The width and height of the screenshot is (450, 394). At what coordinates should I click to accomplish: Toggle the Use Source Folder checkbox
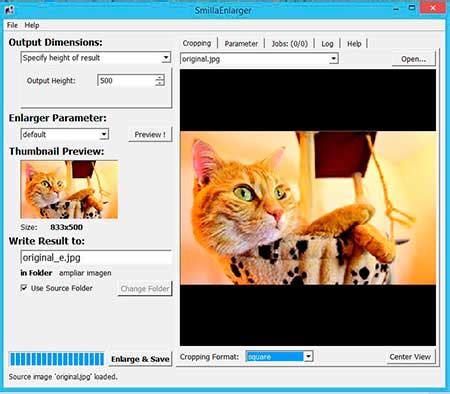[24, 288]
